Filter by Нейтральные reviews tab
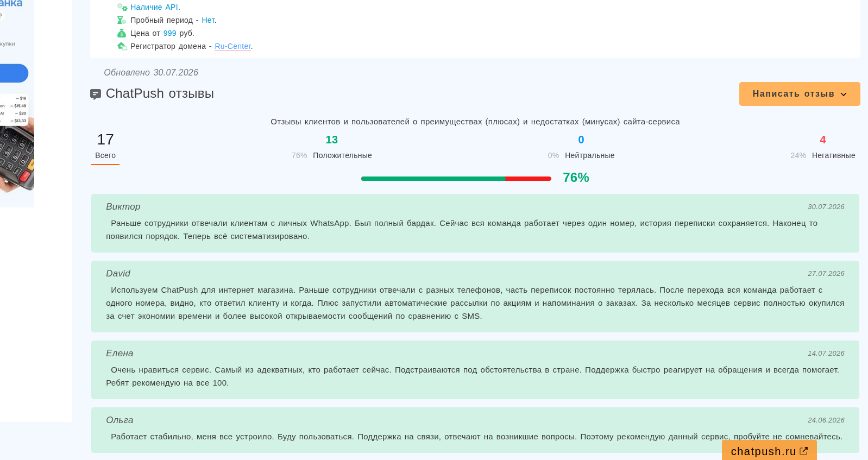The image size is (868, 460). pyautogui.click(x=581, y=147)
